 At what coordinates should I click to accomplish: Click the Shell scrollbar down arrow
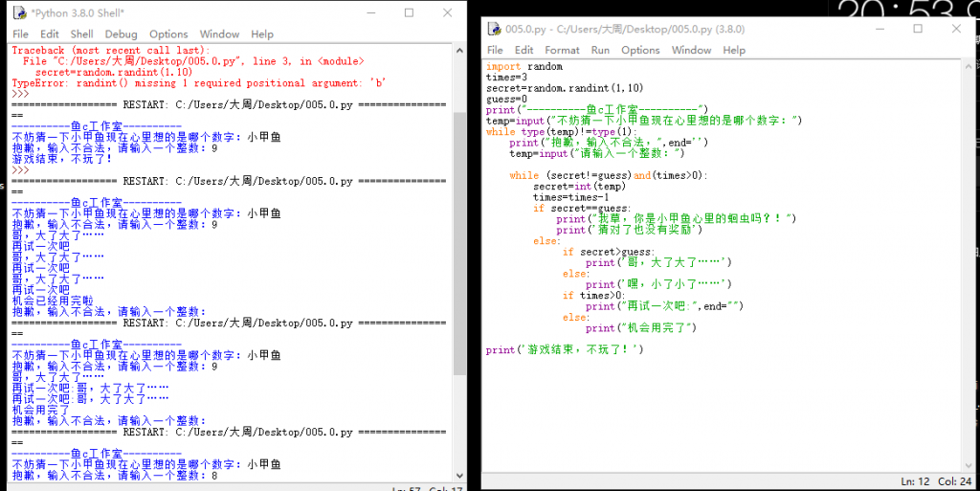point(459,476)
